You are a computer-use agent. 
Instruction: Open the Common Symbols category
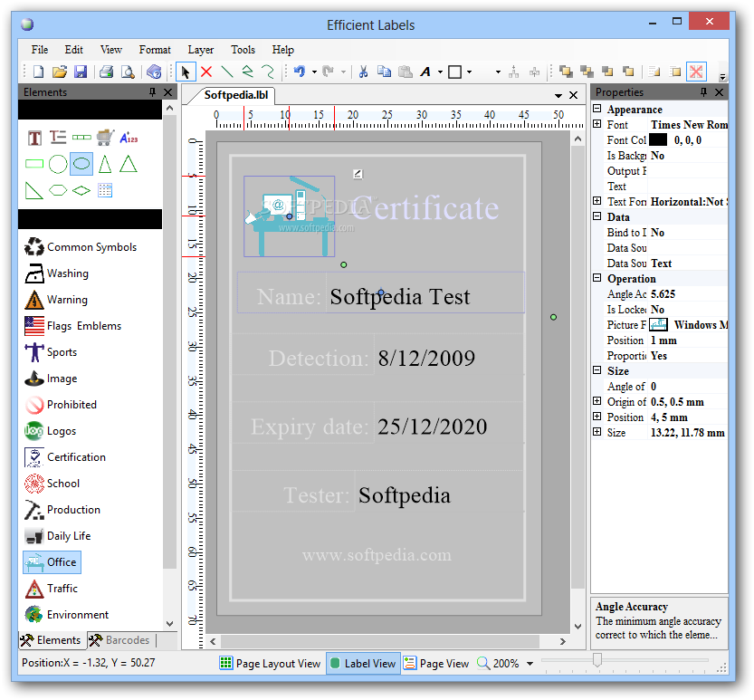[x=81, y=247]
